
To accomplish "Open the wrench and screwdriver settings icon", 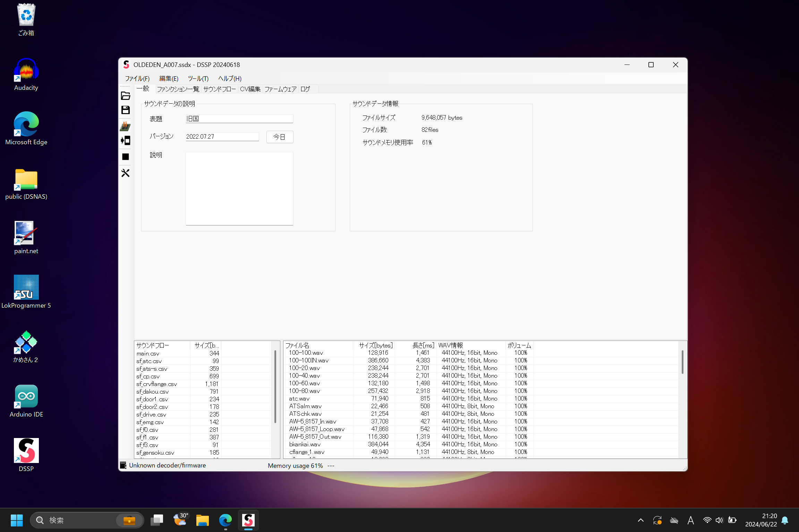I will 125,173.
